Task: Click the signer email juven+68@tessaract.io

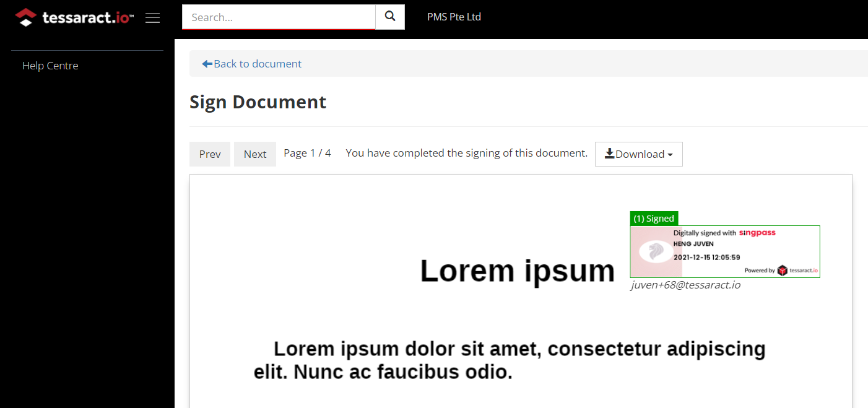Action: 685,285
